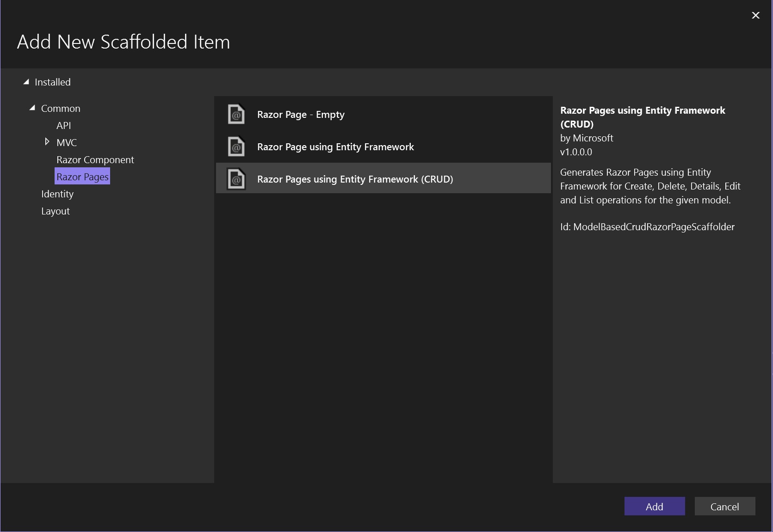Select the Common category
773x532 pixels.
(61, 109)
